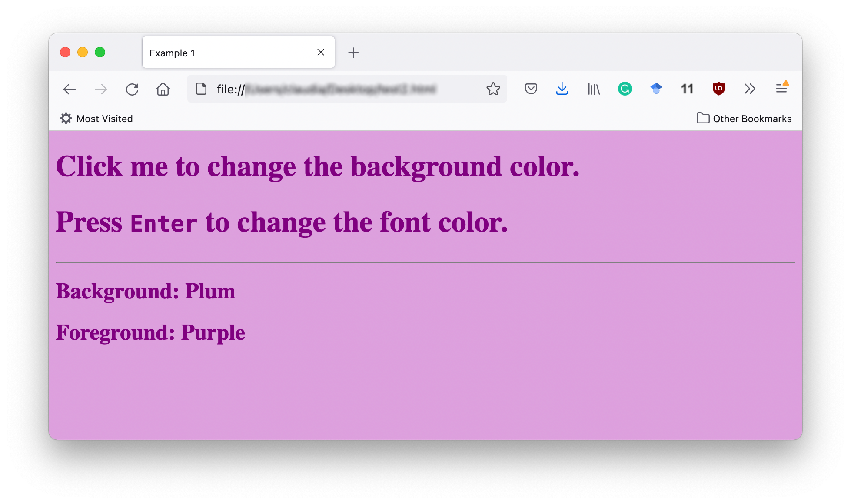
Task: Open the Downloads panel
Action: coord(562,89)
